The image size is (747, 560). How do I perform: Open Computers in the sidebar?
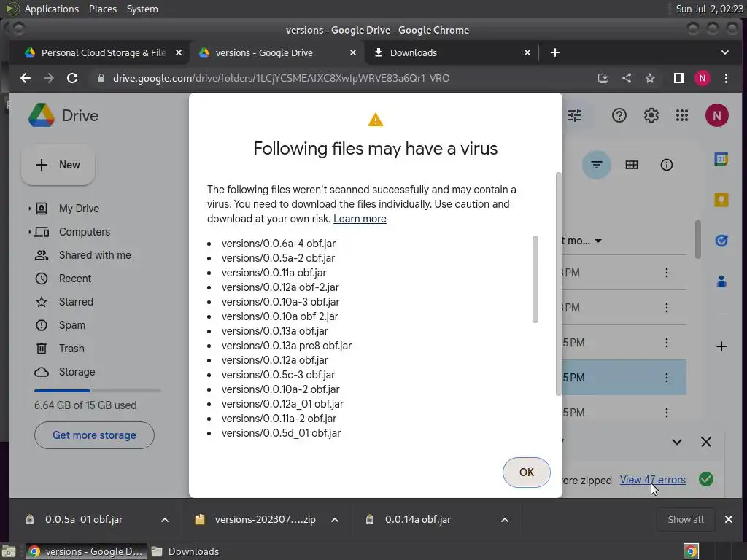pyautogui.click(x=85, y=232)
